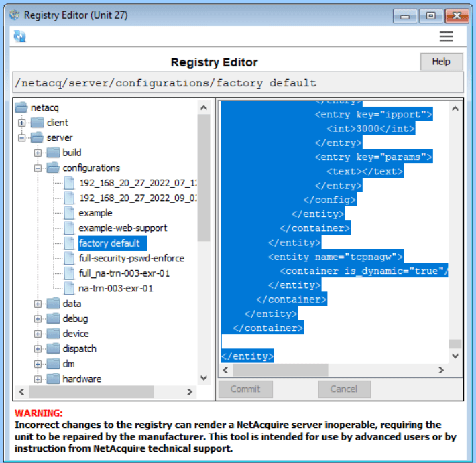Click the file icon beside example-web-support
The height and width of the screenshot is (463, 476).
[x=69, y=228]
